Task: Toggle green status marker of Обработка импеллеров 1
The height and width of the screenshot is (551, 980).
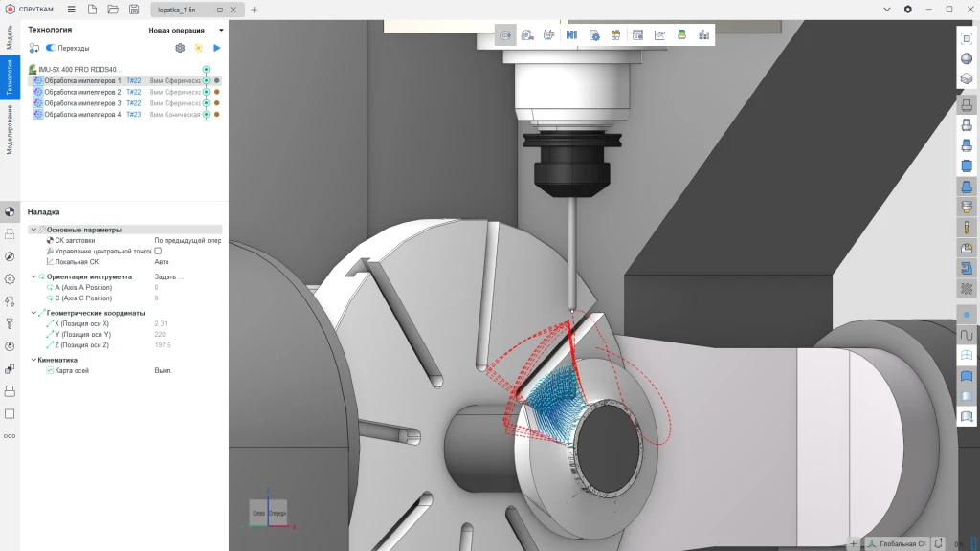Action: pyautogui.click(x=207, y=80)
